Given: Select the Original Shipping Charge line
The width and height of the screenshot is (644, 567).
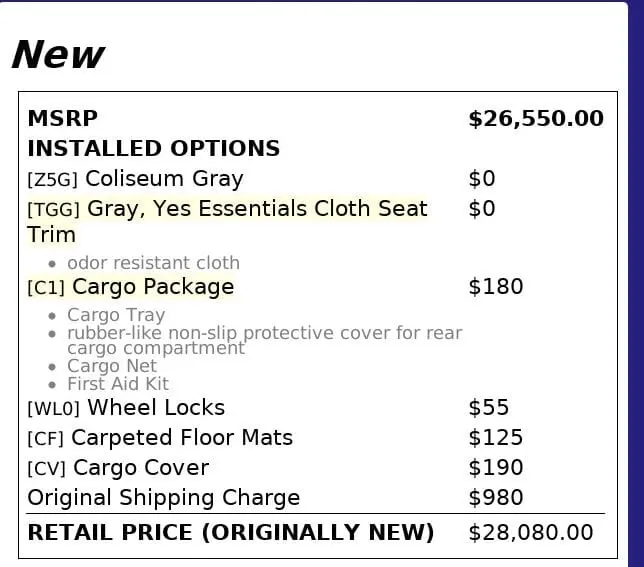Looking at the screenshot, I should tap(163, 498).
